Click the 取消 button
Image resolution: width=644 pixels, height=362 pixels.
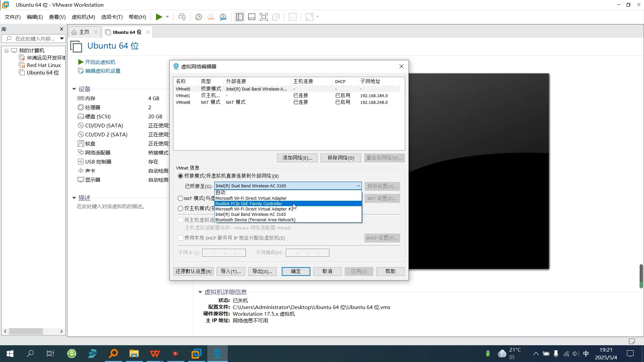[x=327, y=271]
